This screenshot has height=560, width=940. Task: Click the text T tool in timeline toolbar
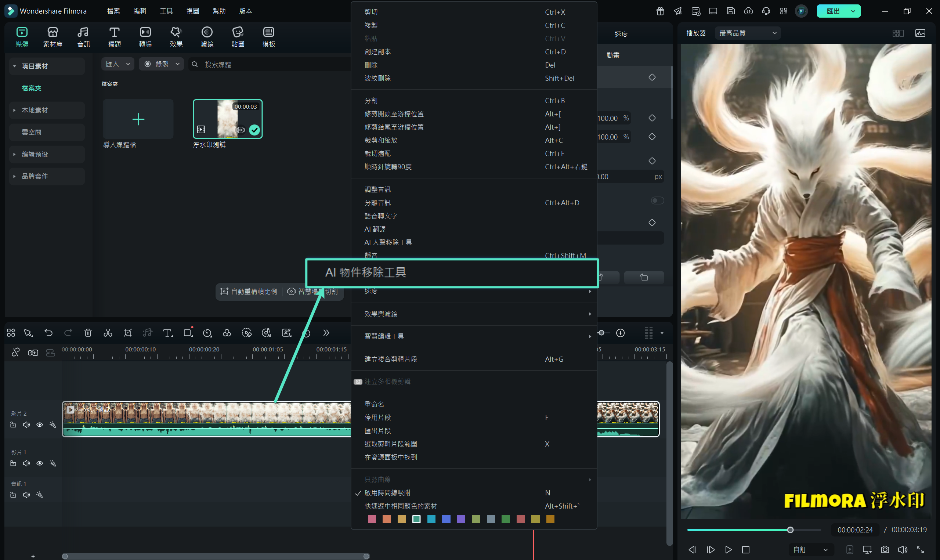167,332
